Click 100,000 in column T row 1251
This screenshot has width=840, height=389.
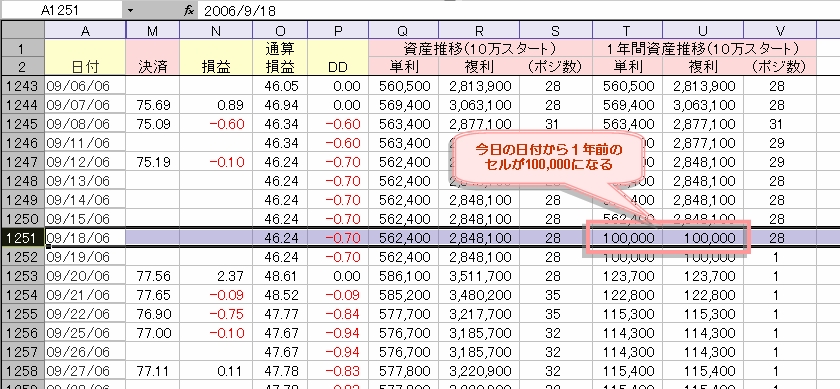627,237
